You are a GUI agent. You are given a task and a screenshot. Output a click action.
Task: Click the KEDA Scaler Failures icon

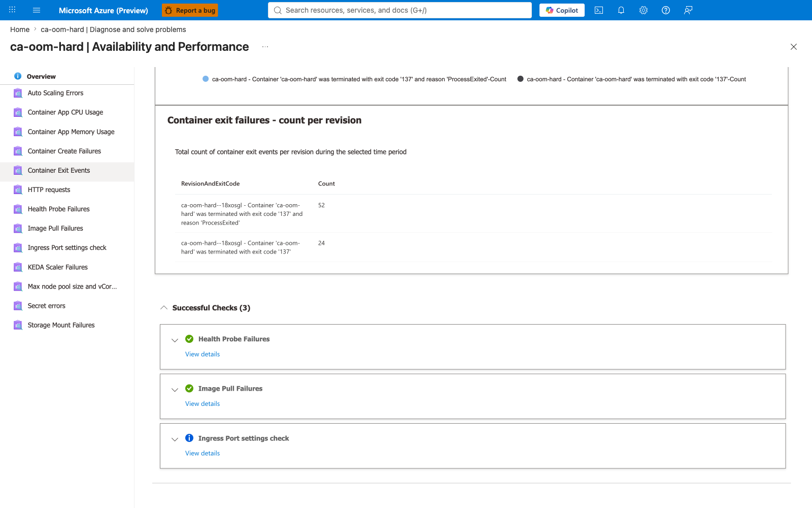[x=18, y=267]
